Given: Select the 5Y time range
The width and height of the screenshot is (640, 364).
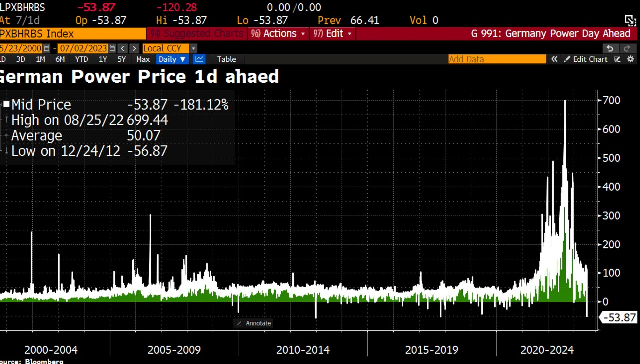Looking at the screenshot, I should click(x=121, y=59).
